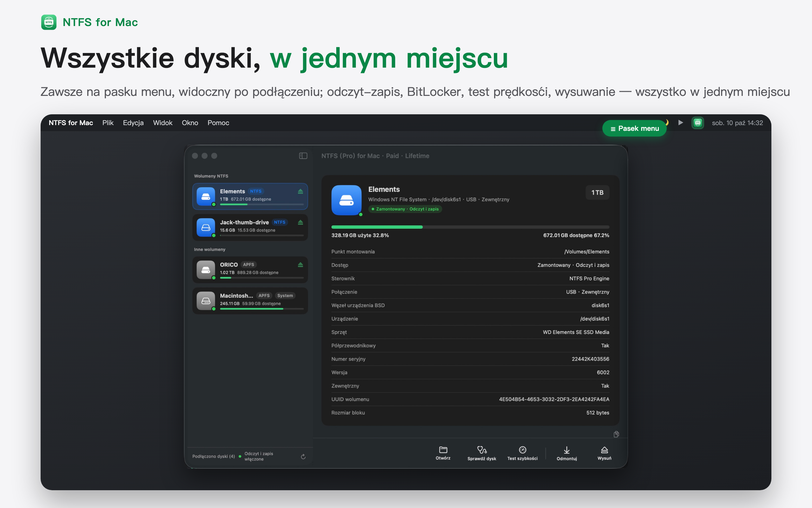Click the 672.01 GB dostępne 67.2% label

coord(576,235)
